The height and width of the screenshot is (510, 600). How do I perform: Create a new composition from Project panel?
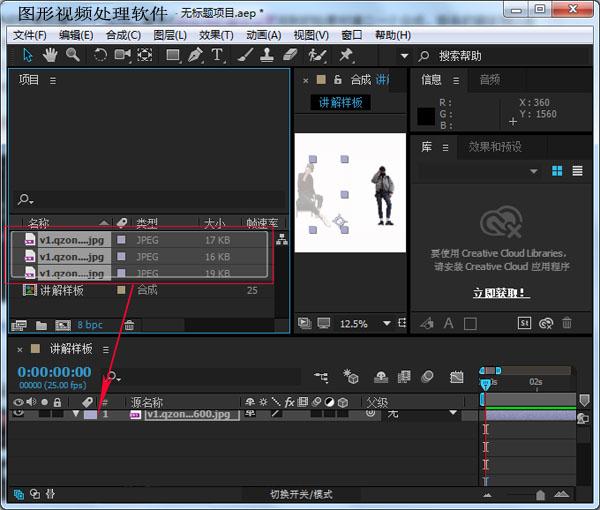(63, 326)
